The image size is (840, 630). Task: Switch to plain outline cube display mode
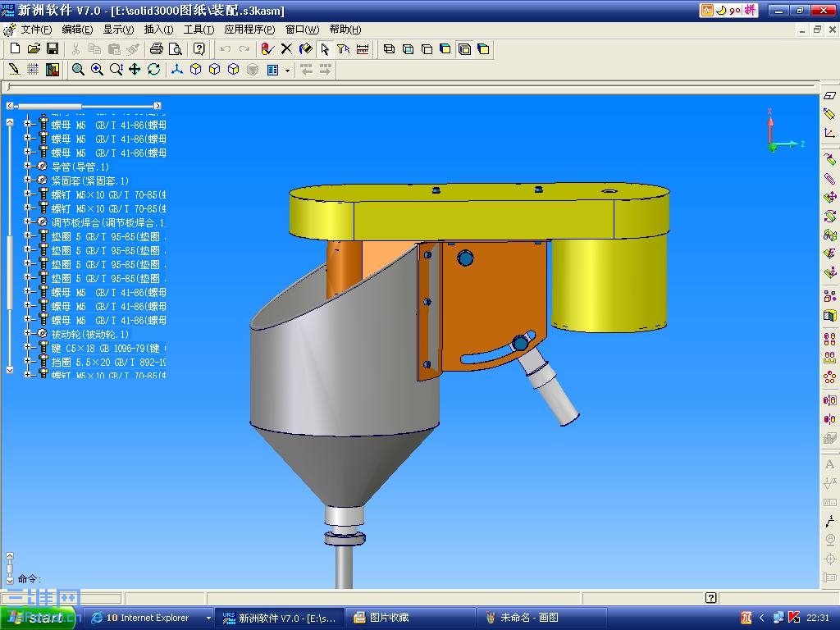pos(427,49)
